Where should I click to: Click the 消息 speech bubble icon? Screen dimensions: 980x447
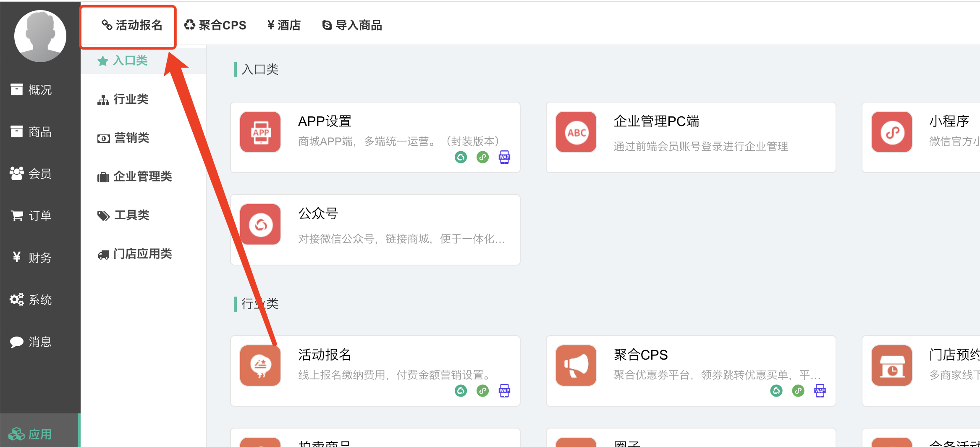(17, 342)
